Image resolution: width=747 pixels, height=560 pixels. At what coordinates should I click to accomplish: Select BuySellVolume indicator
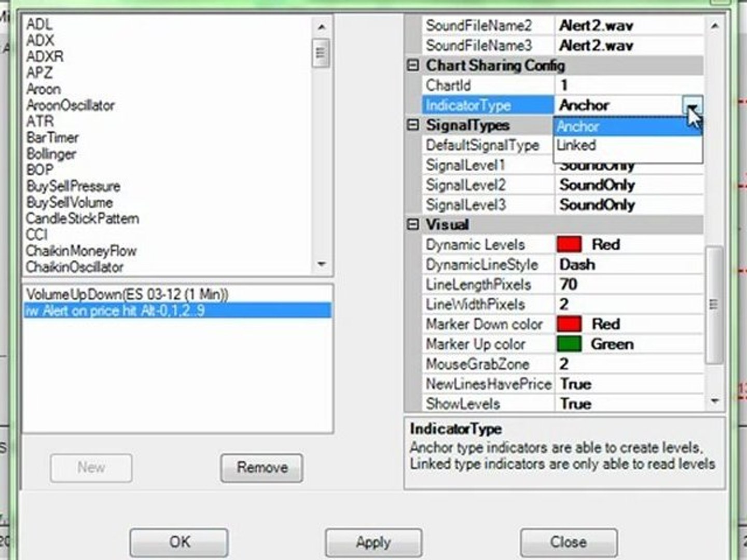(x=70, y=202)
